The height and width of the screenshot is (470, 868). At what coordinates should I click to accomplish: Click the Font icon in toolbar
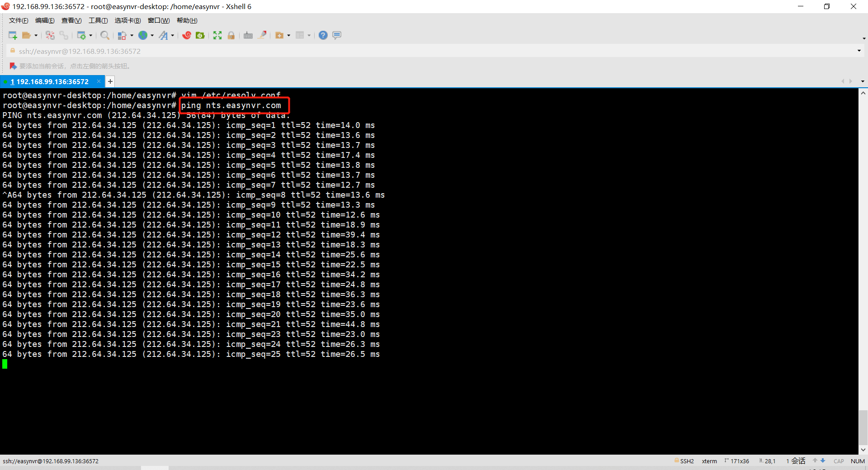coord(163,35)
